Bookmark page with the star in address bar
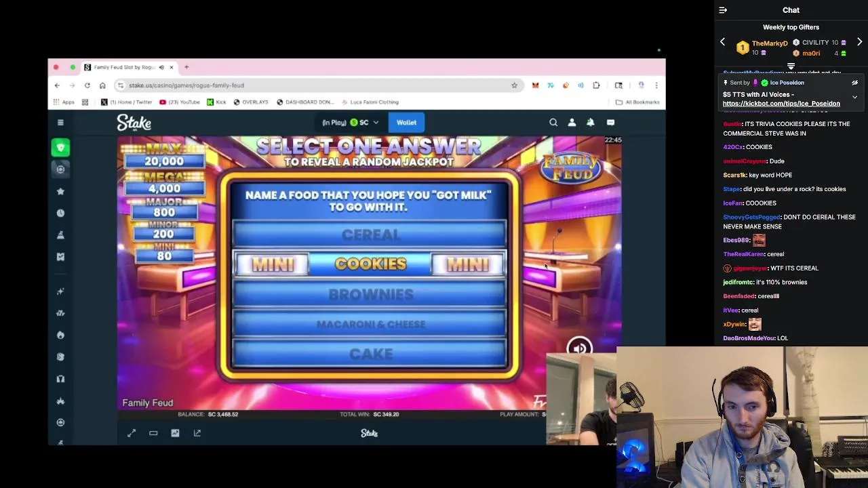 coord(514,85)
